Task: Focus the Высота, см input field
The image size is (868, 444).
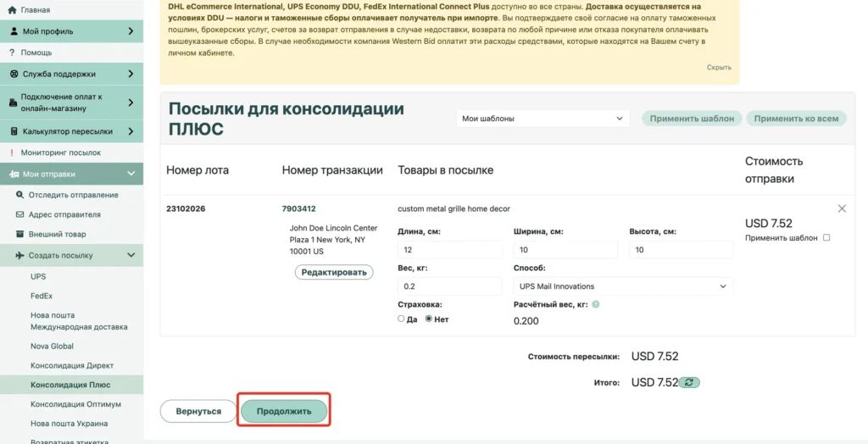Action: [681, 250]
